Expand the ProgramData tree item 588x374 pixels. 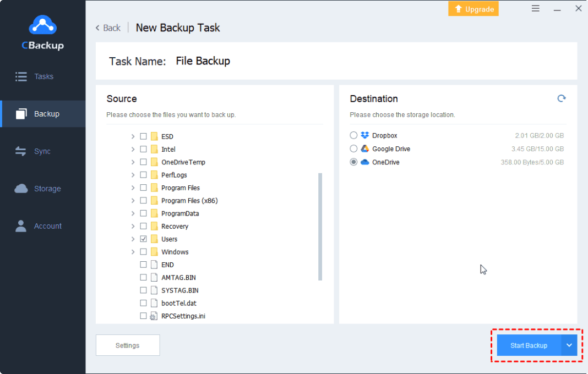point(133,213)
